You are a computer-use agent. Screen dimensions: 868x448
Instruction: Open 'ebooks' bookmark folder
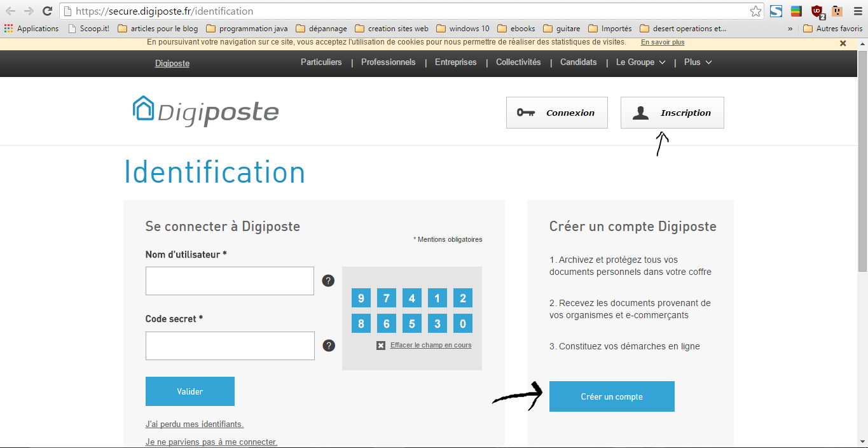tap(516, 29)
